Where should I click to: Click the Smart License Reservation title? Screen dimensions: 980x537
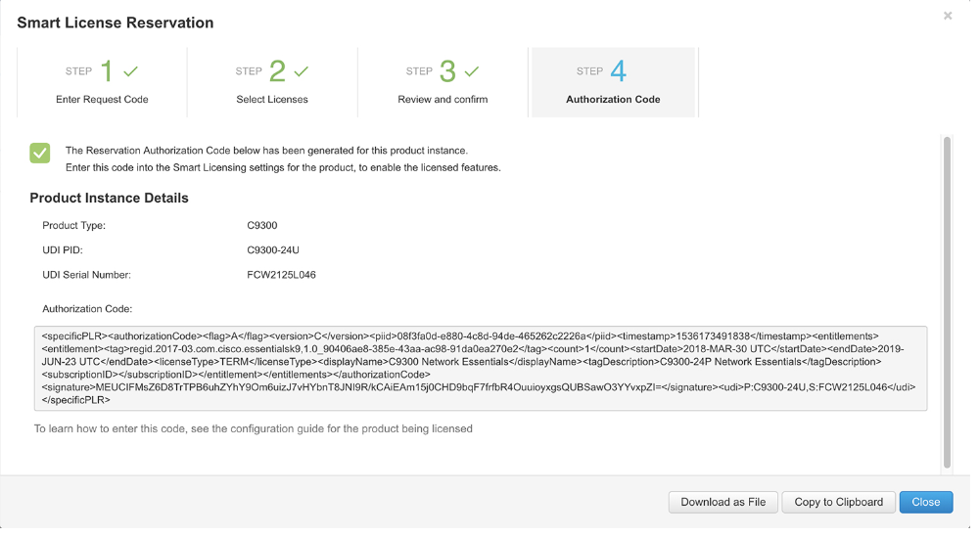click(116, 22)
